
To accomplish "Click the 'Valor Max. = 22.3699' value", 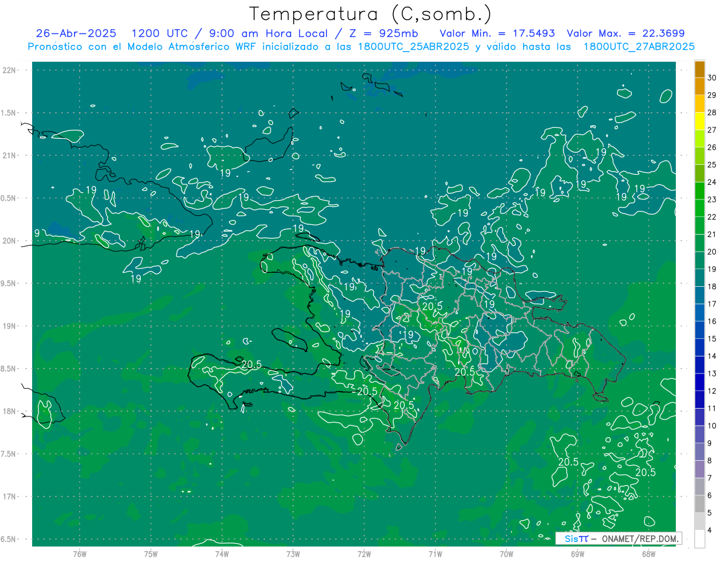I will (625, 33).
